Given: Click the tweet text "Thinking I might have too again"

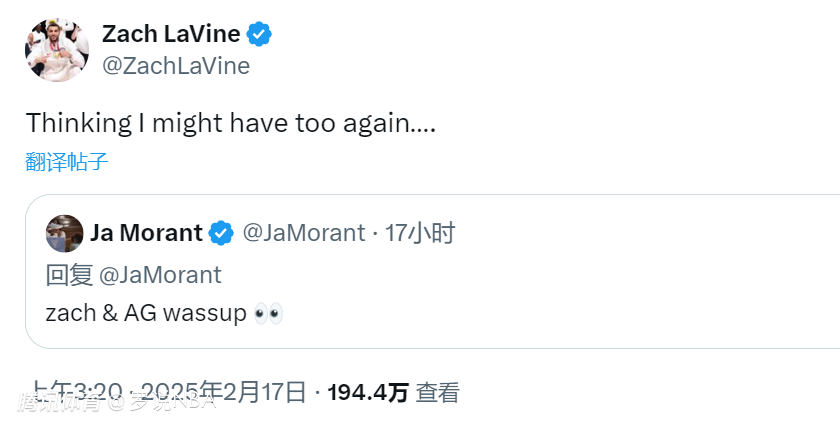Looking at the screenshot, I should pos(230,123).
